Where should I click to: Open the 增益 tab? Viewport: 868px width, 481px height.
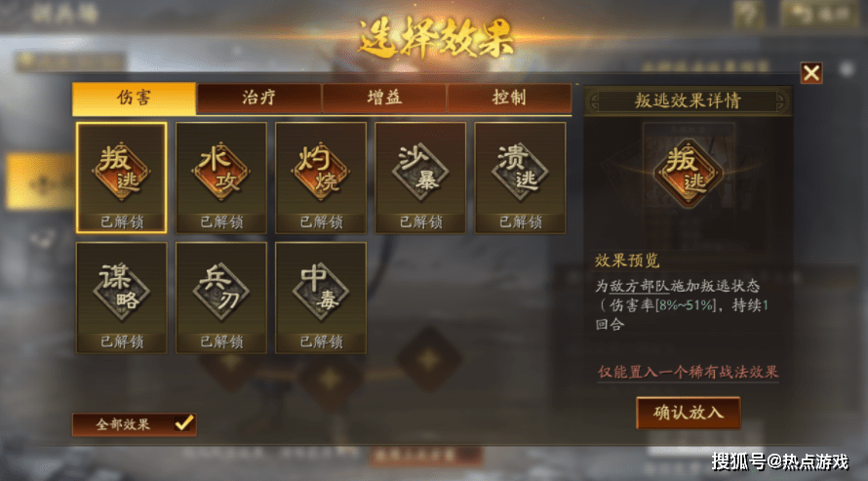(x=383, y=98)
